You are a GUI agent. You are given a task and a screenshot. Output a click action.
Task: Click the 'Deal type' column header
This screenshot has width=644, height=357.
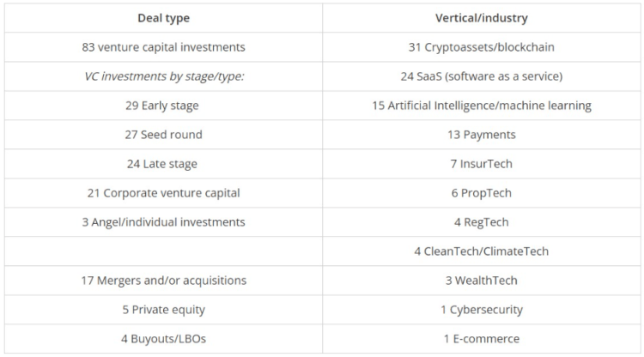point(163,18)
